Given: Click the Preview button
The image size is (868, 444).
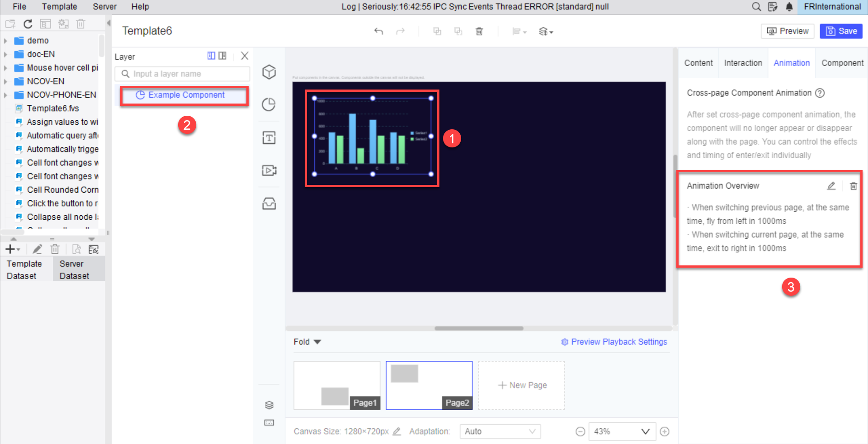Looking at the screenshot, I should tap(788, 31).
